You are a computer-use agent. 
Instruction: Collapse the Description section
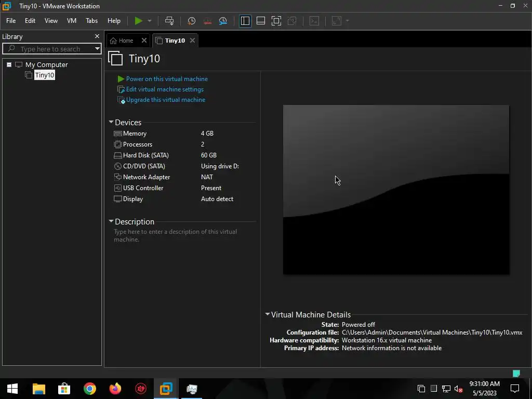pos(111,221)
